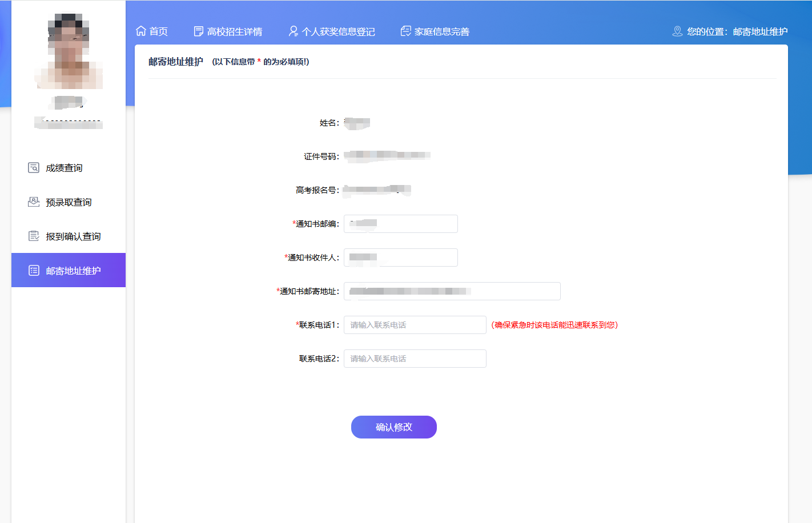This screenshot has height=523, width=812.
Task: Click the 联系电话1 input field
Action: click(x=415, y=324)
